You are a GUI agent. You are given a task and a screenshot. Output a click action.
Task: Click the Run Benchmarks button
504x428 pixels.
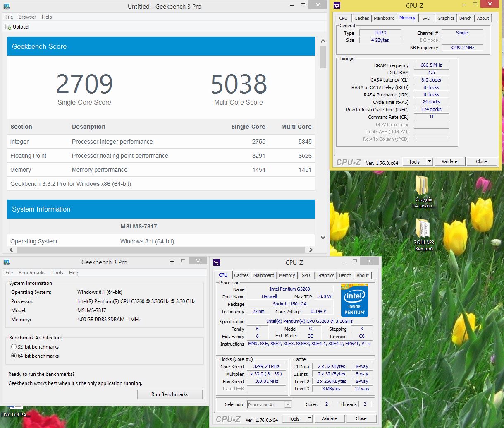click(x=170, y=394)
